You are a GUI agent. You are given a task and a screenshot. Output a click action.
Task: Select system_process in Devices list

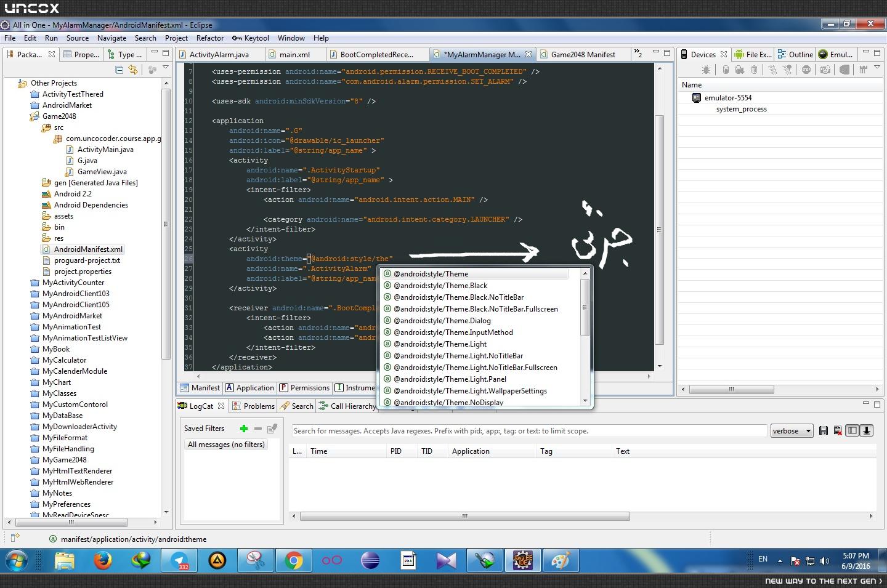coord(741,109)
